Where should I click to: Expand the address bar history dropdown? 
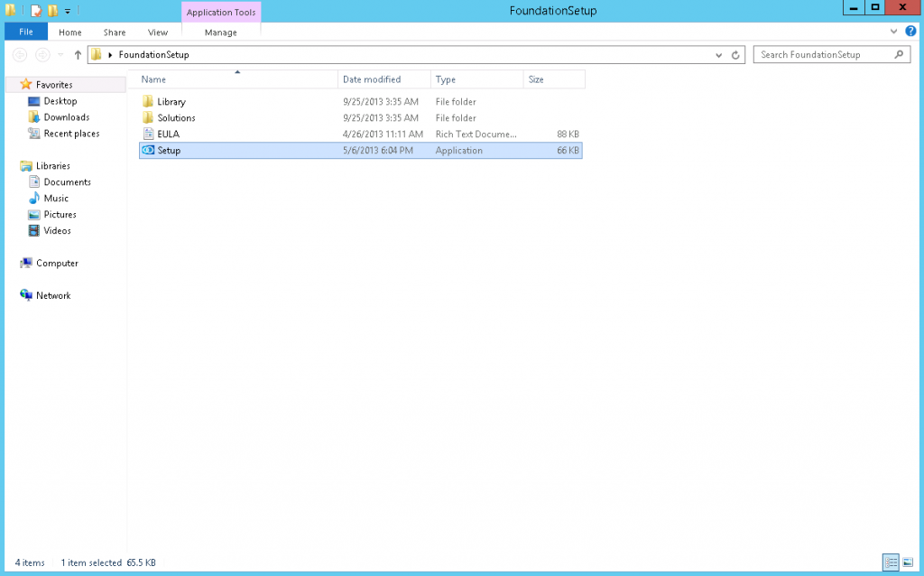click(x=719, y=55)
